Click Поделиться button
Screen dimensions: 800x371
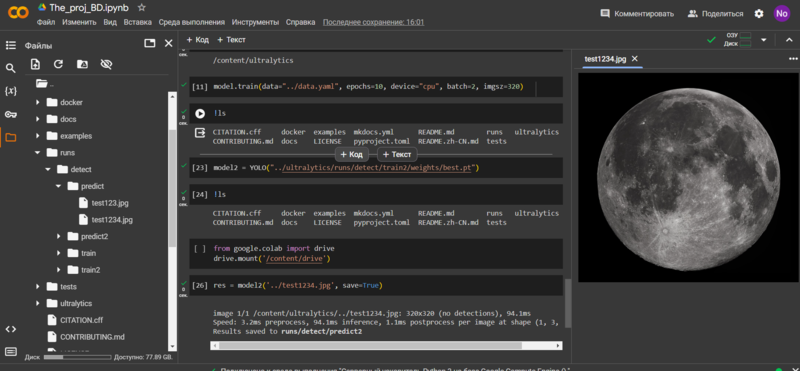(x=715, y=14)
